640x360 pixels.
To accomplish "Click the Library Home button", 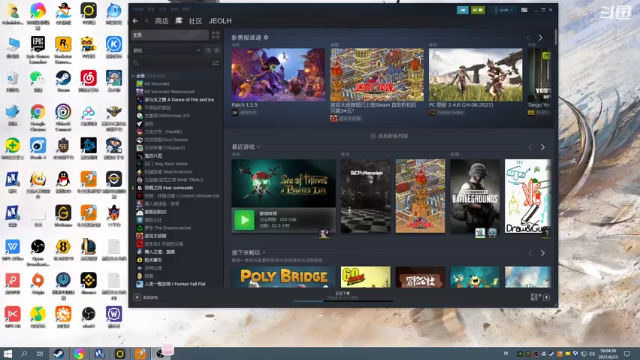I will [x=170, y=35].
